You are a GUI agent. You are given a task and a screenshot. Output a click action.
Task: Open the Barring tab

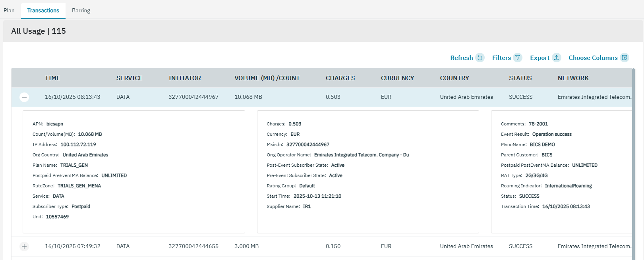click(x=81, y=11)
